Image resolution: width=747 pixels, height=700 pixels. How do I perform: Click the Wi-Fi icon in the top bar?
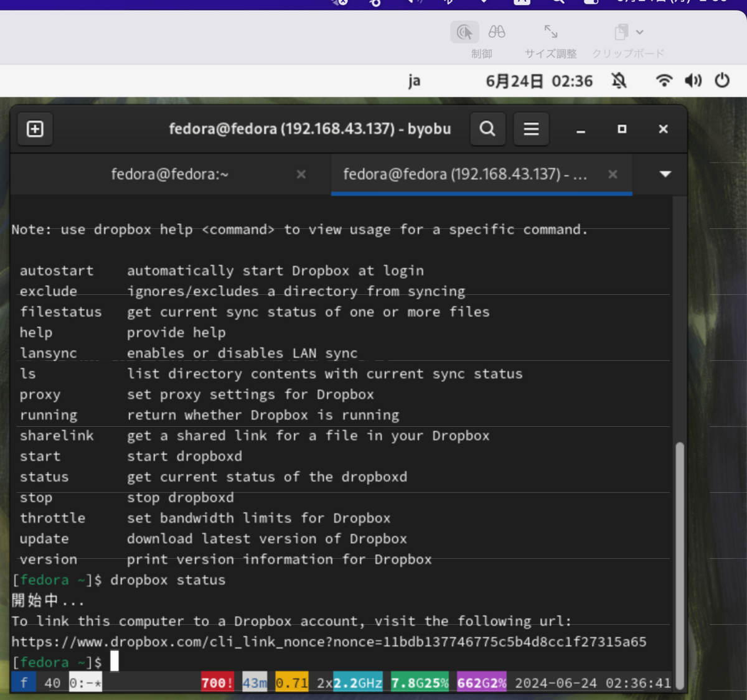(x=664, y=80)
